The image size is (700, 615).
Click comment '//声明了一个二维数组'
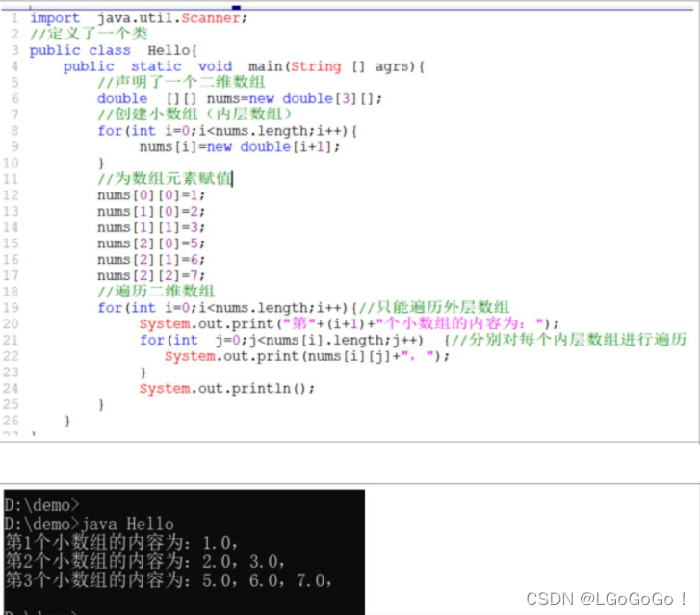click(x=181, y=82)
